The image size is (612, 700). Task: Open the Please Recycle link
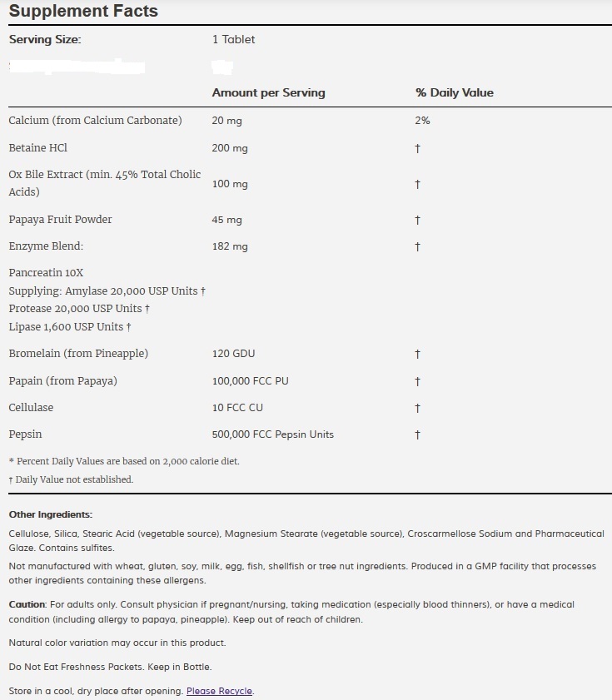pos(219,691)
